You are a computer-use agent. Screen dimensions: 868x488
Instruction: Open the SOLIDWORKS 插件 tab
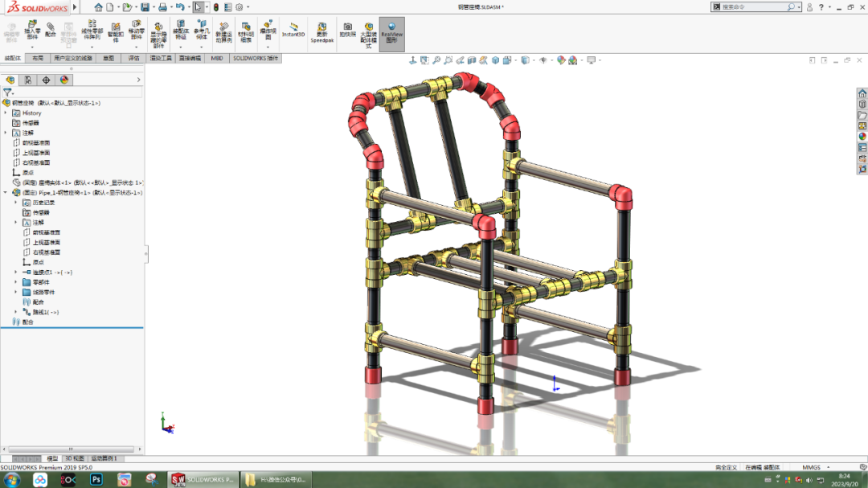click(x=257, y=58)
